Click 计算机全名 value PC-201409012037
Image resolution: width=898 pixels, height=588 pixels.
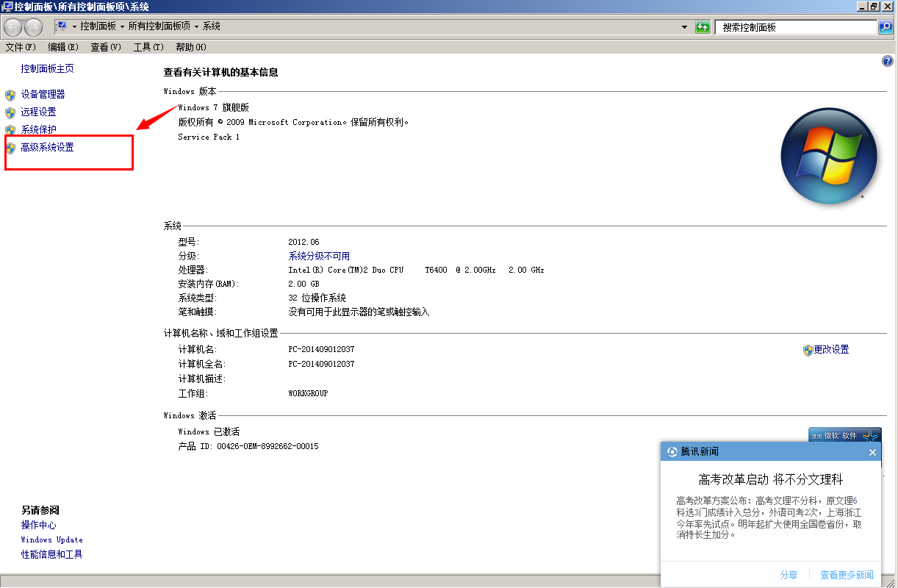(x=321, y=364)
